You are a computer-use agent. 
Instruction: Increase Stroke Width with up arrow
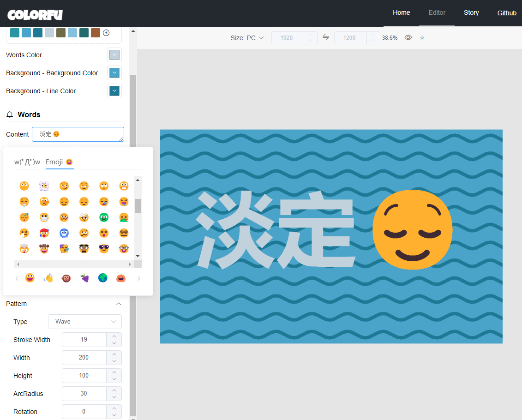[114, 336]
